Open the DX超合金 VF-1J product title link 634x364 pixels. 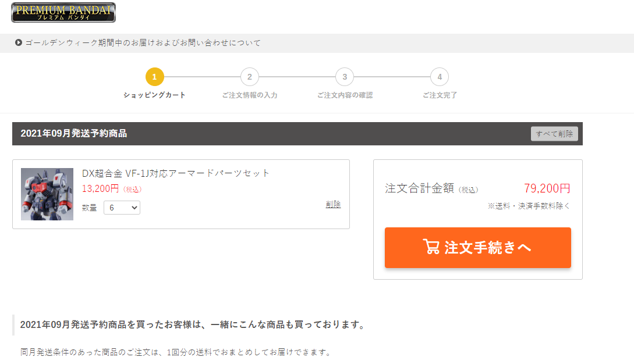click(175, 173)
